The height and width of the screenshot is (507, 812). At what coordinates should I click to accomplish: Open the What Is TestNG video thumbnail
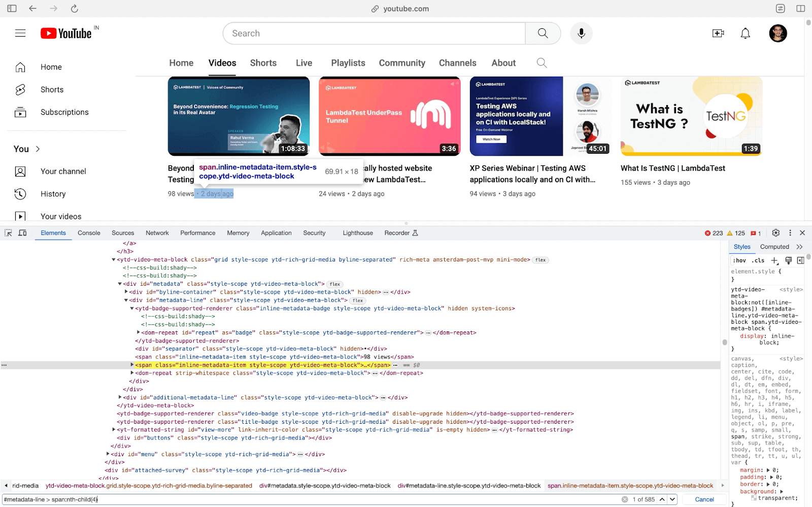tap(691, 116)
